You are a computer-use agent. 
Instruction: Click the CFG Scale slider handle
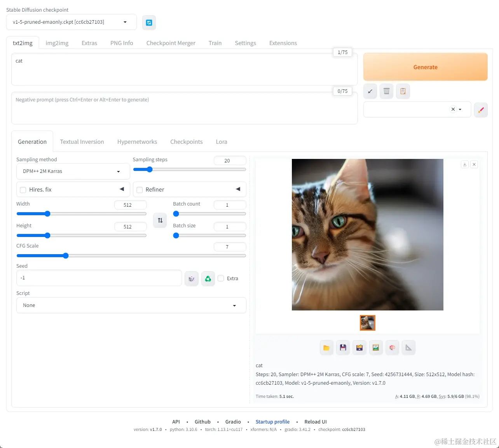click(66, 256)
